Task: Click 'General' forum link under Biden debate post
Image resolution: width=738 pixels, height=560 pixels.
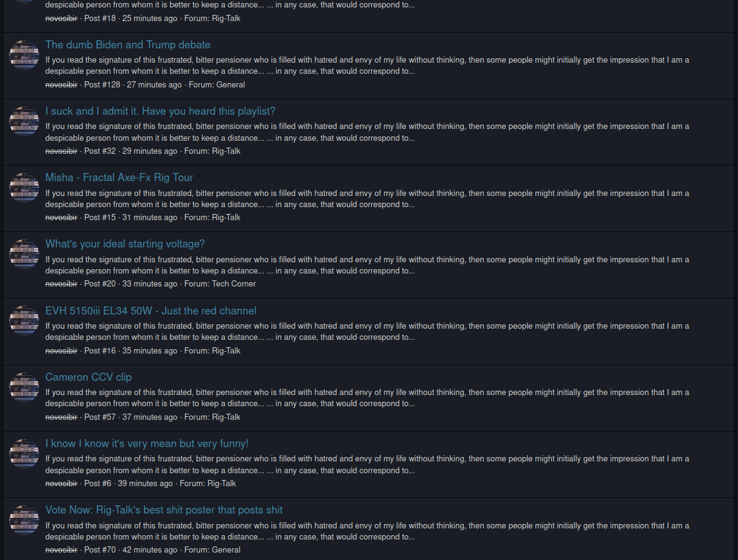Action: click(230, 85)
